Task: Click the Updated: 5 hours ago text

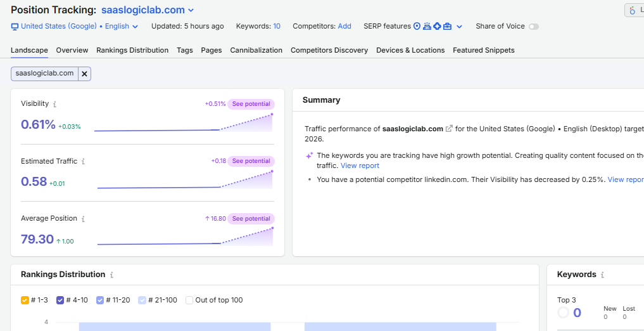Action: 187,27
